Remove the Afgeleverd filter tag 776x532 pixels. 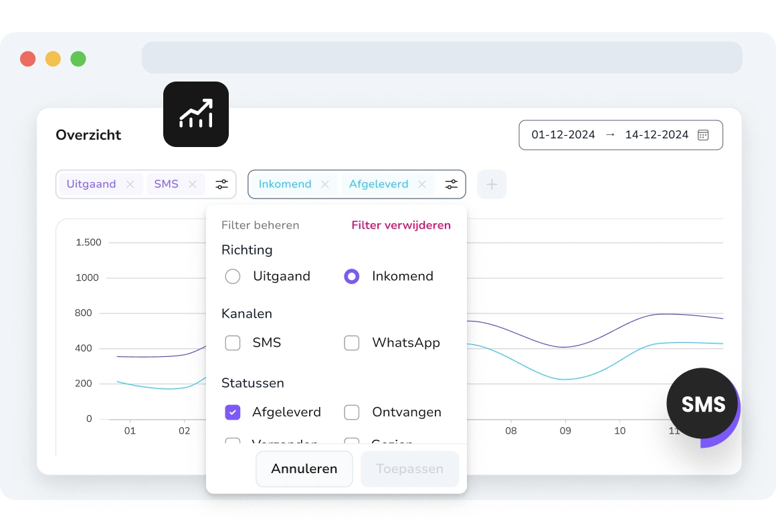[422, 184]
